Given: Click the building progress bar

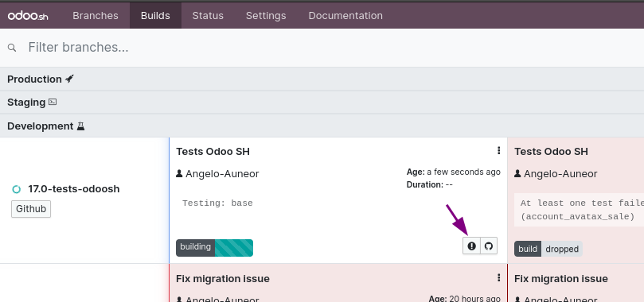Looking at the screenshot, I should [x=234, y=248].
